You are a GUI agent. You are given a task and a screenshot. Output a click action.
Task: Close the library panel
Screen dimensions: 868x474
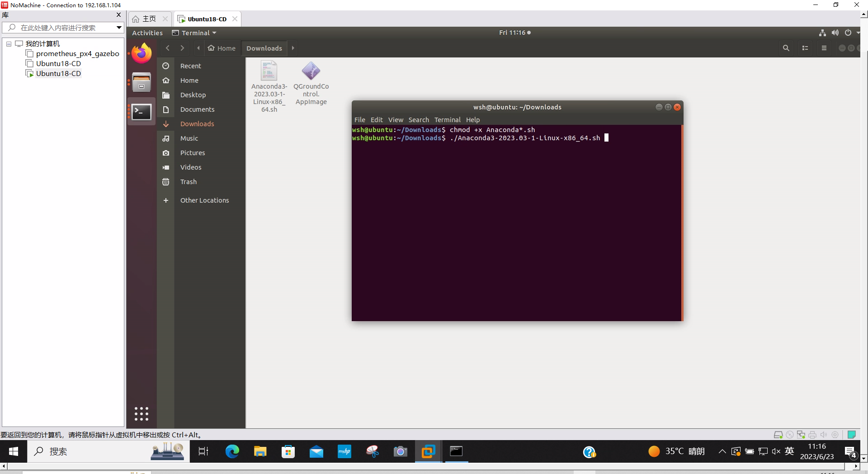coord(119,15)
